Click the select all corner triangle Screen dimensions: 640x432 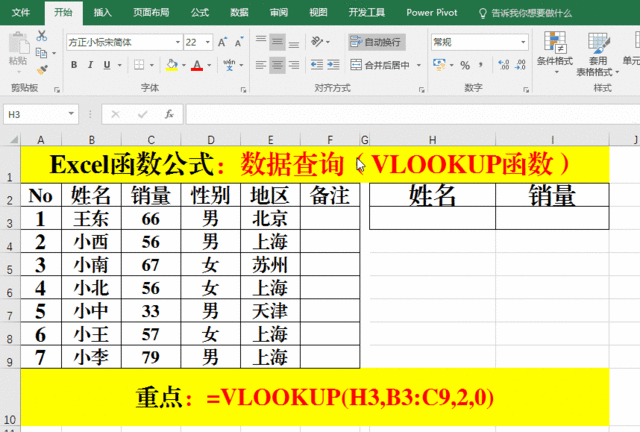pos(13,140)
